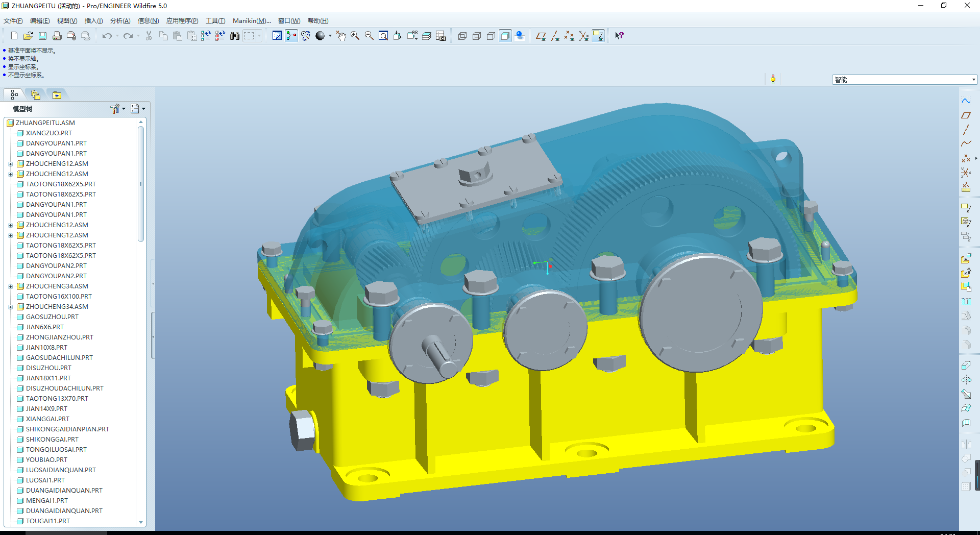Click the Zoom Out magnifier
Screen dimensions: 980x535
click(x=370, y=36)
